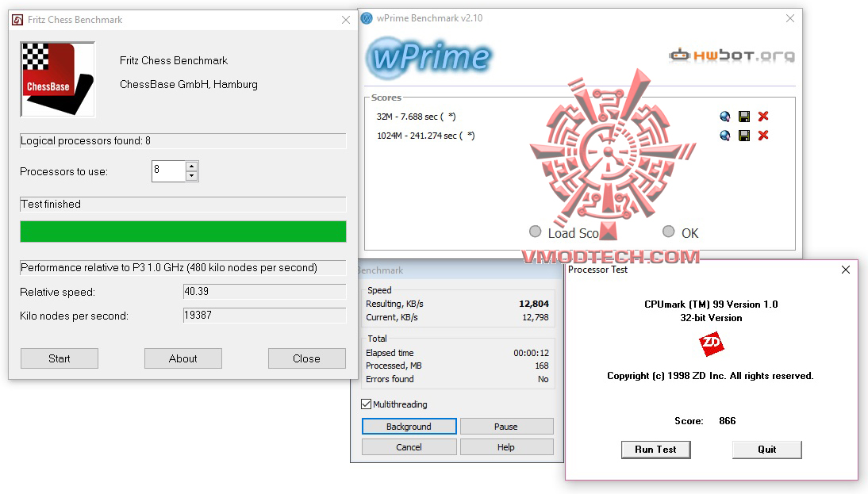Image resolution: width=868 pixels, height=494 pixels.
Task: Click the Processors to use input field
Action: 169,171
